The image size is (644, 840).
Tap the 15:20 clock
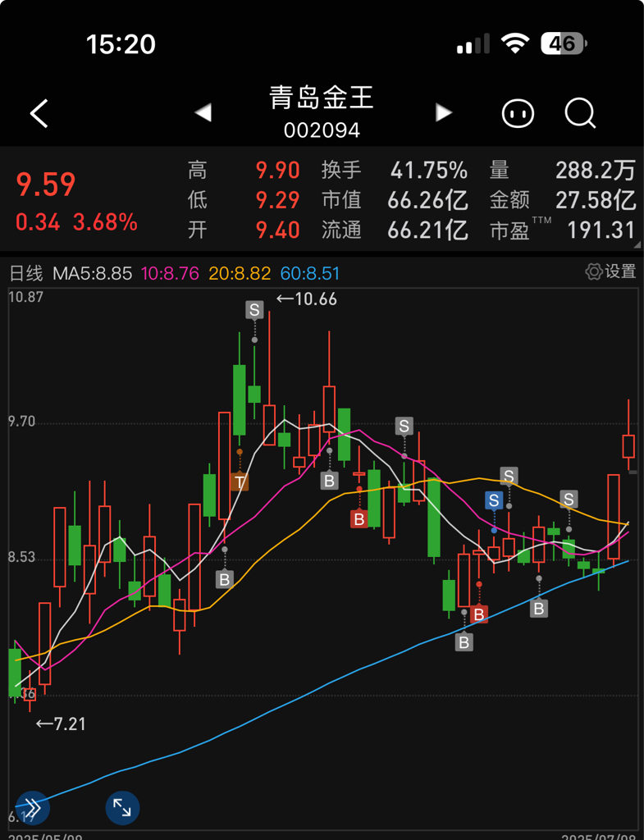click(x=121, y=44)
